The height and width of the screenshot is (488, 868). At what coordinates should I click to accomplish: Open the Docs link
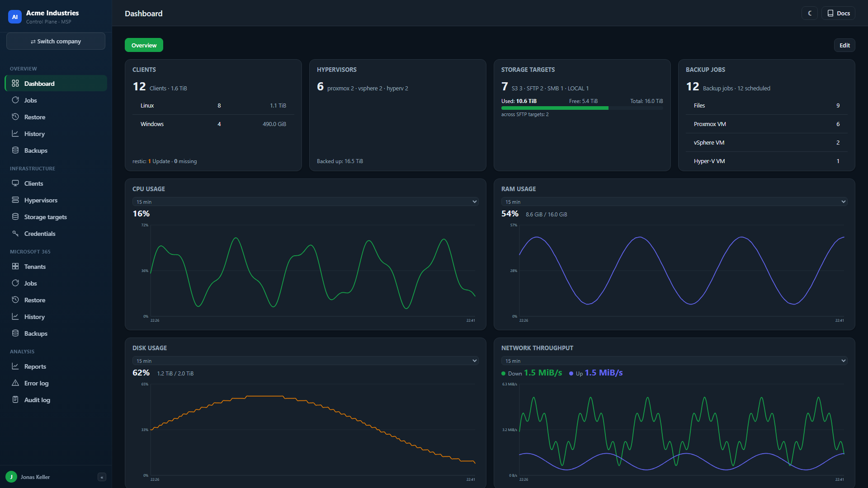839,13
